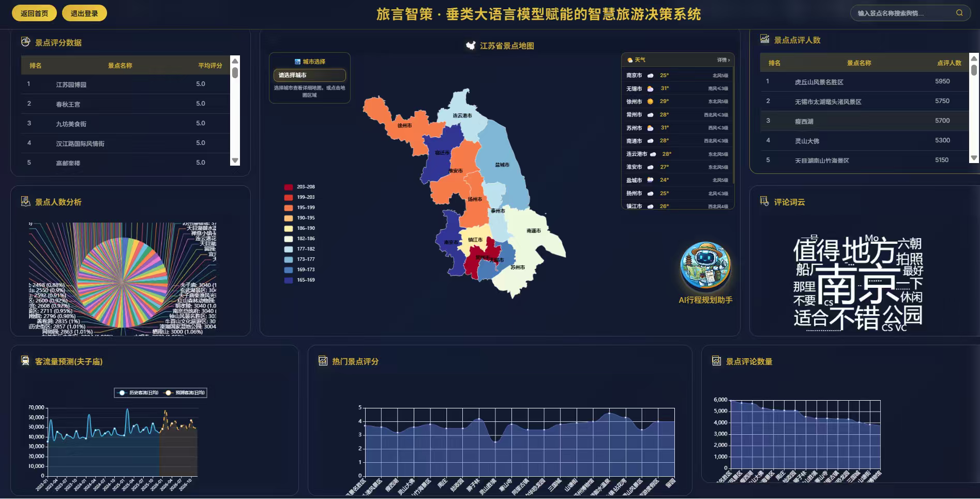The height and width of the screenshot is (499, 980).
Task: Click the 平均评分 column header
Action: [x=210, y=65]
